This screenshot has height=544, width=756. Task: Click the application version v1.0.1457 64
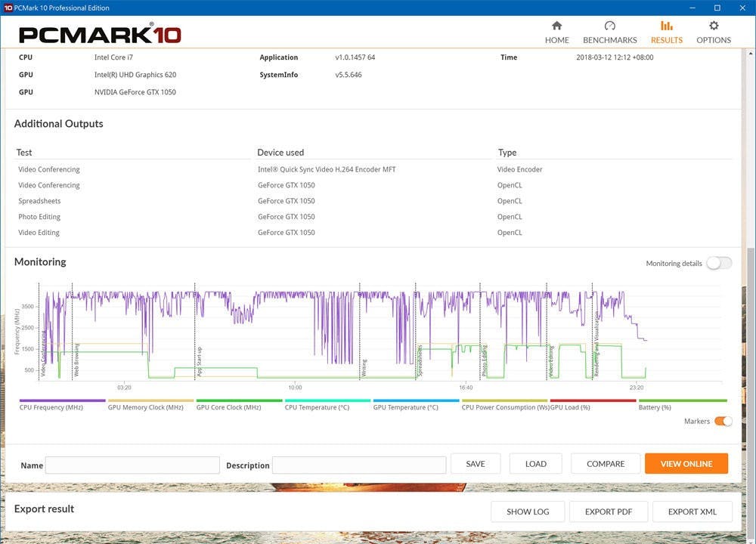(x=355, y=57)
